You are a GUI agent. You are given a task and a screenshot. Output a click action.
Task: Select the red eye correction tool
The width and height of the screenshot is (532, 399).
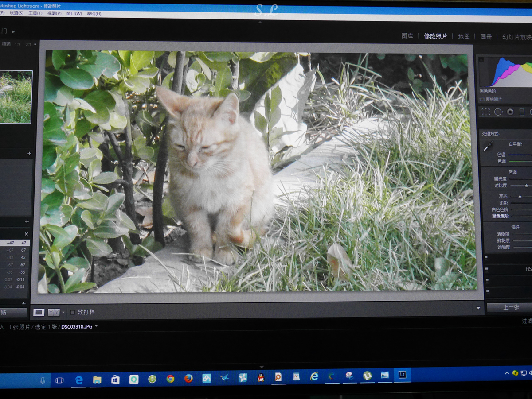(x=510, y=112)
